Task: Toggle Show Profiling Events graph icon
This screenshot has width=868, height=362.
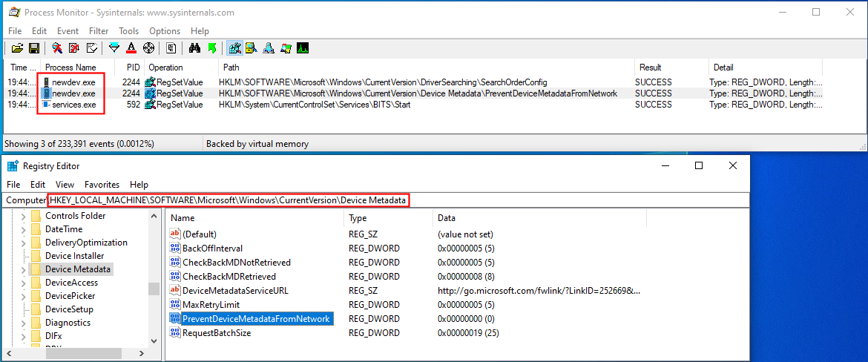Action: [302, 48]
